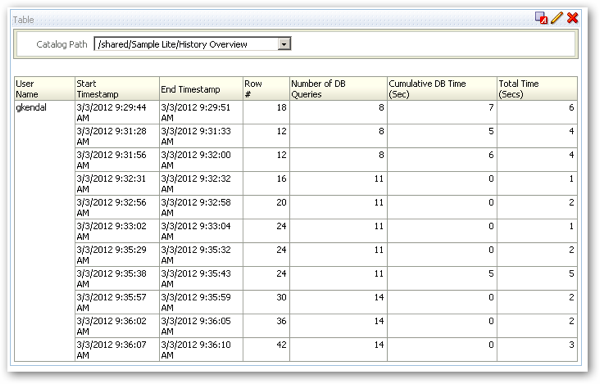Click the Cumulative DB Time (Sec) header
This screenshot has width=600, height=384.
[442, 89]
